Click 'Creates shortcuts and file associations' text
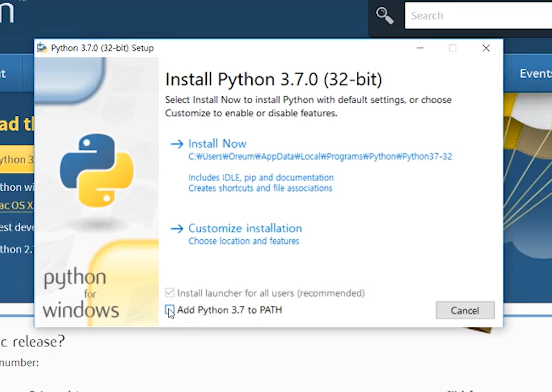The height and width of the screenshot is (392, 552). [260, 188]
